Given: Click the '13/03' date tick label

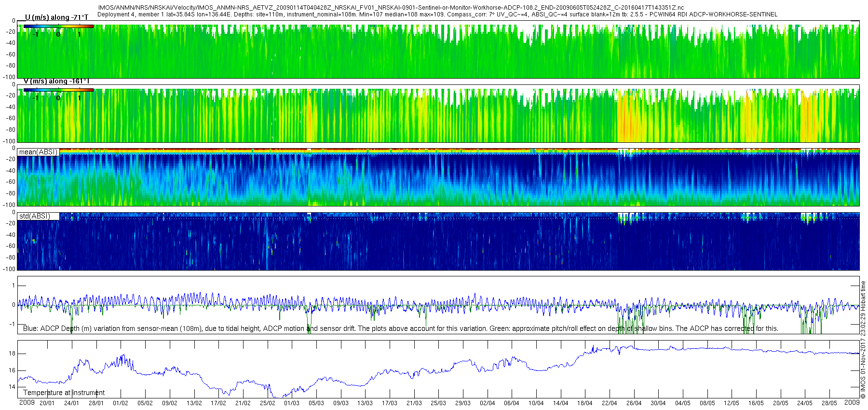Looking at the screenshot, I should point(365,403).
